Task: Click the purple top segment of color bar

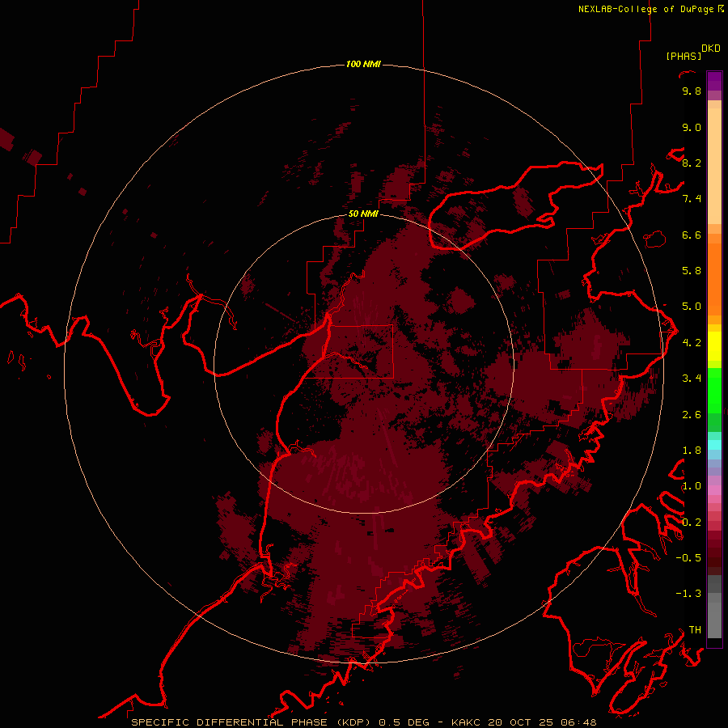Action: coord(714,81)
